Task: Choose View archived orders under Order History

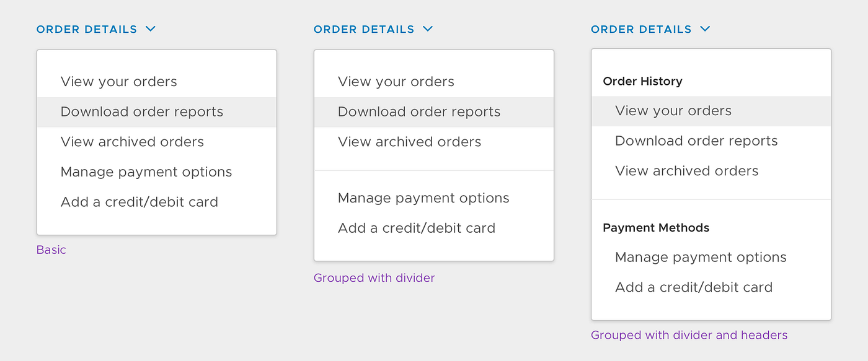Action: tap(686, 170)
